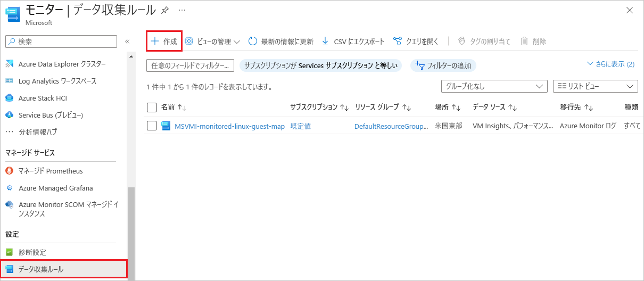Click タグの割り当て assign tags

(x=484, y=42)
